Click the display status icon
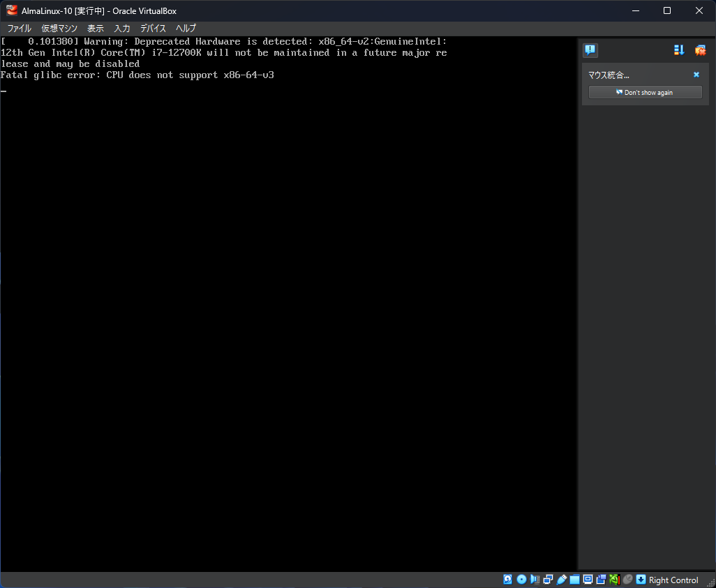716x588 pixels. [x=587, y=580]
